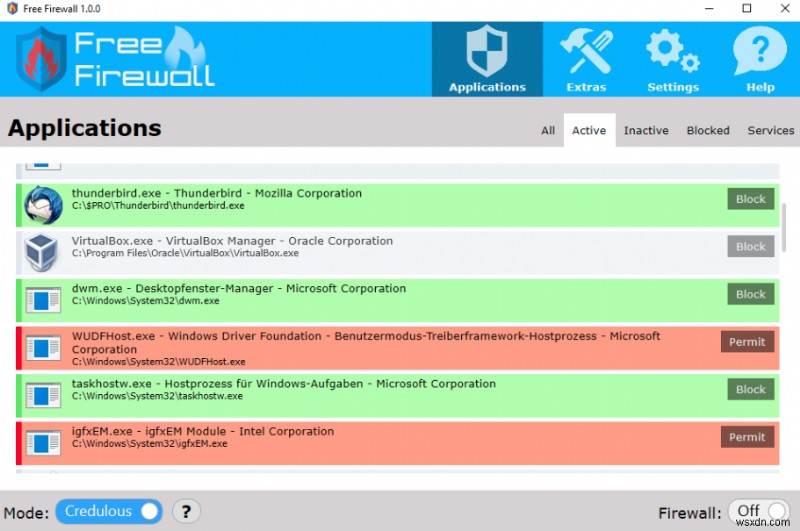Click the taskhostw.exe window icon

(x=43, y=395)
